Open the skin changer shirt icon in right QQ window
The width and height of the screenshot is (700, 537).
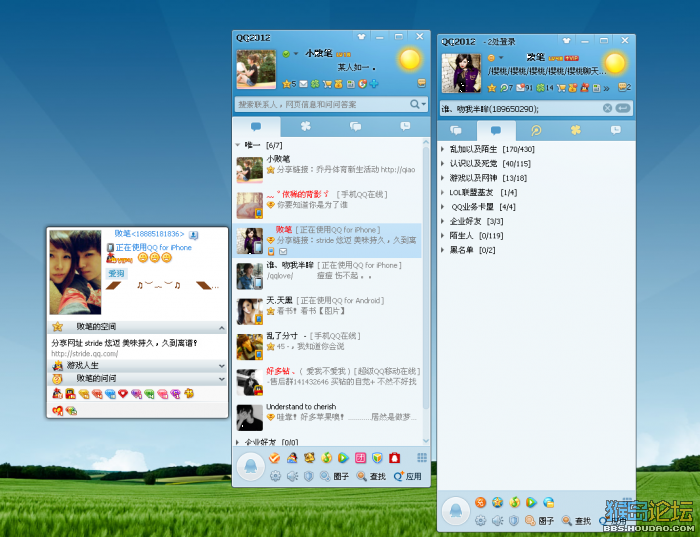coord(566,41)
